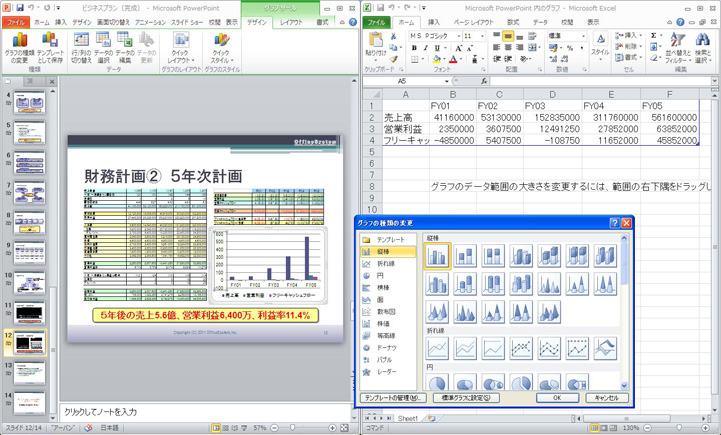The height and width of the screenshot is (435, 721).
Task: Select the ドーナツ category in the chart type dialog
Action: click(x=388, y=348)
